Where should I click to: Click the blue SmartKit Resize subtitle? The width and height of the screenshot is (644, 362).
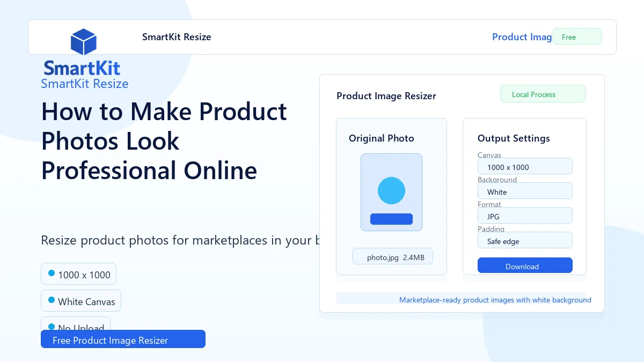pyautogui.click(x=85, y=84)
